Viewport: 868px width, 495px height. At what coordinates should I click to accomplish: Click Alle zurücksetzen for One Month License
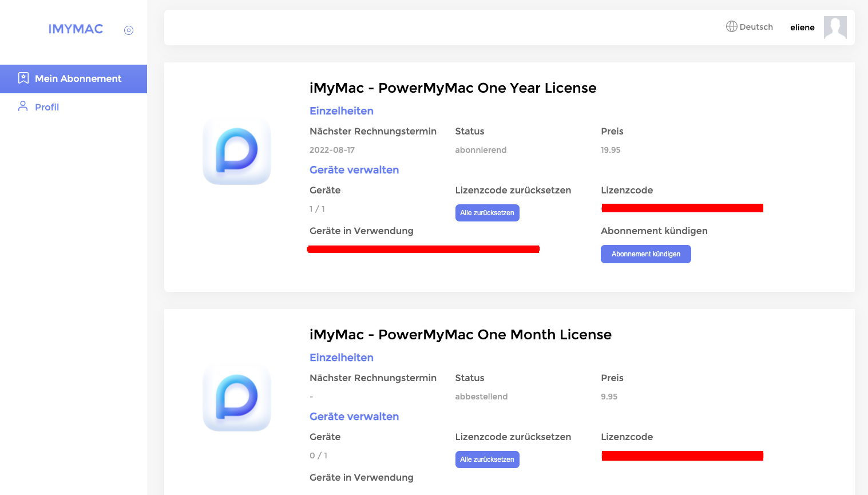pos(487,460)
